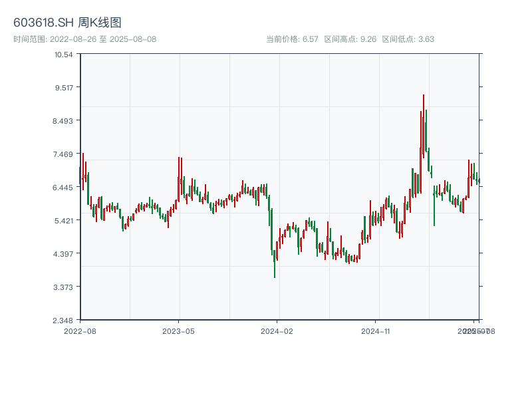Select the 时间范围 date range text
This screenshot has width=532, height=399.
pos(84,39)
